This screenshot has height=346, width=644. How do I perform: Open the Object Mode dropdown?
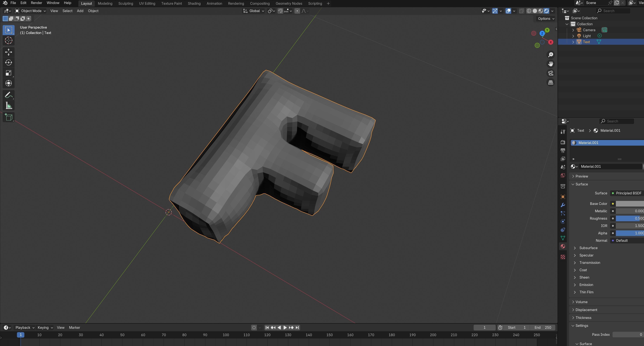click(x=30, y=11)
